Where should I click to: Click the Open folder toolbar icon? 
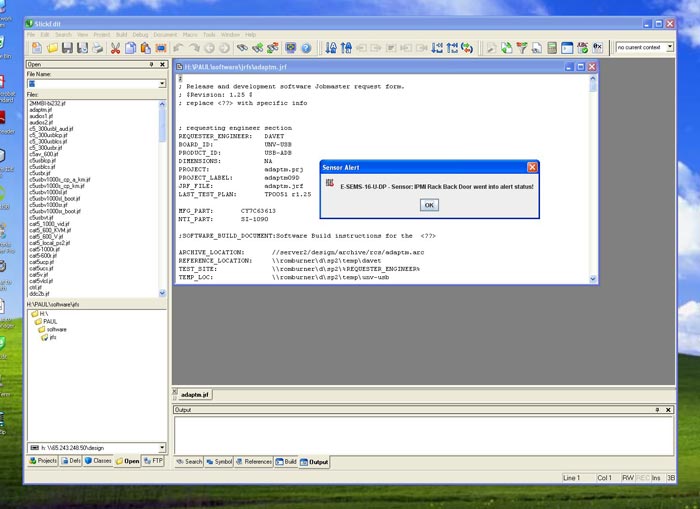pyautogui.click(x=52, y=48)
